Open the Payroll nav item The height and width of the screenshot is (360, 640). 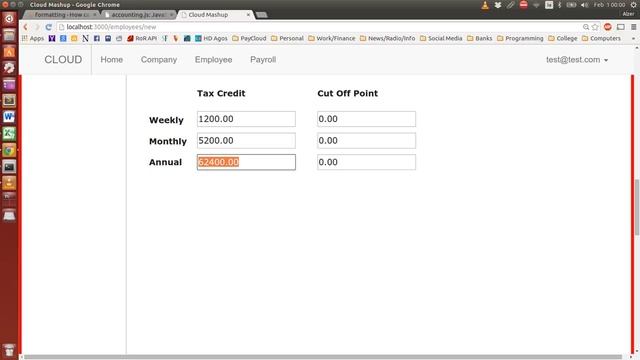click(x=263, y=60)
